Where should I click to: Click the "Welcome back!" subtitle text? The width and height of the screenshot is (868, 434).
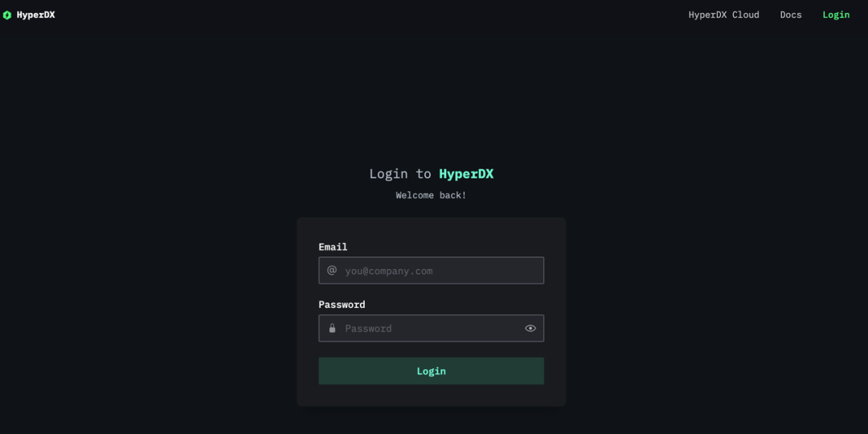(431, 195)
